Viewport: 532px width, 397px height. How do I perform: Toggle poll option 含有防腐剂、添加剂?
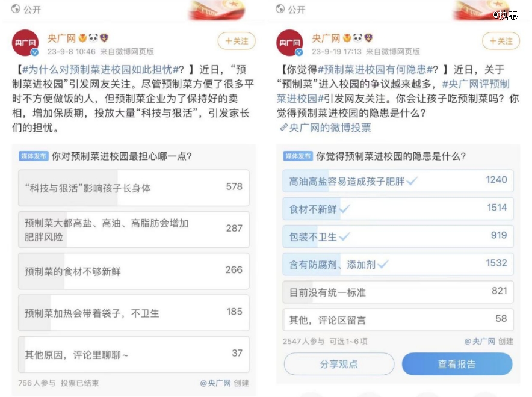(x=398, y=264)
